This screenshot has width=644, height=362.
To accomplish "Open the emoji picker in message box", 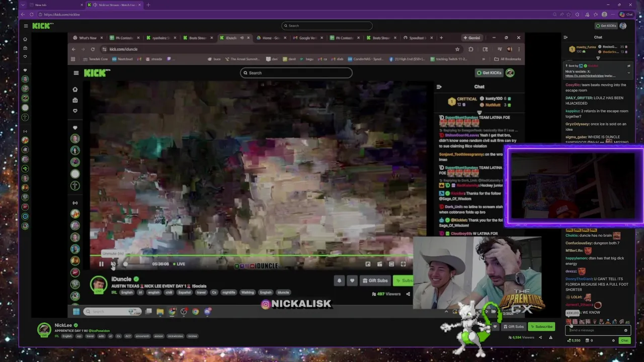I will click(x=625, y=330).
